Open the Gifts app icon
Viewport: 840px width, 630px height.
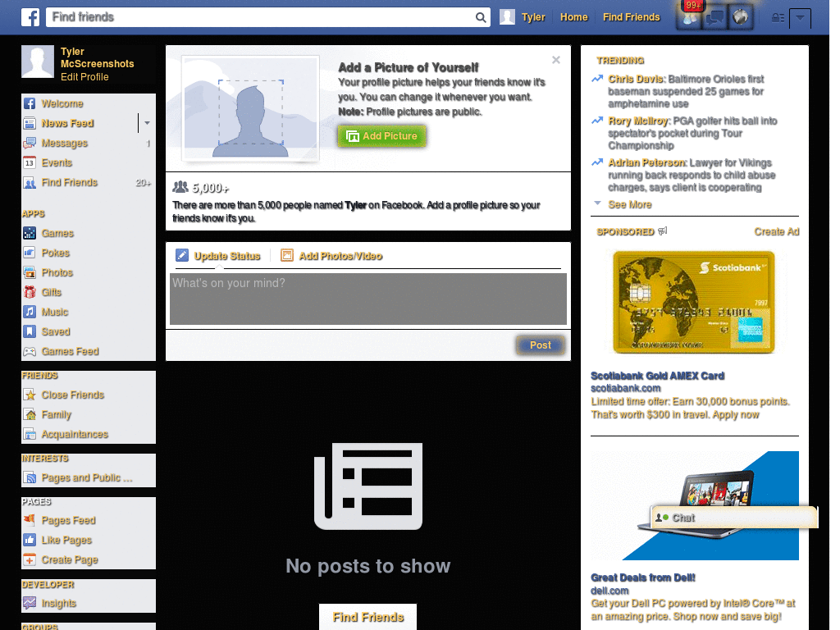pyautogui.click(x=30, y=293)
